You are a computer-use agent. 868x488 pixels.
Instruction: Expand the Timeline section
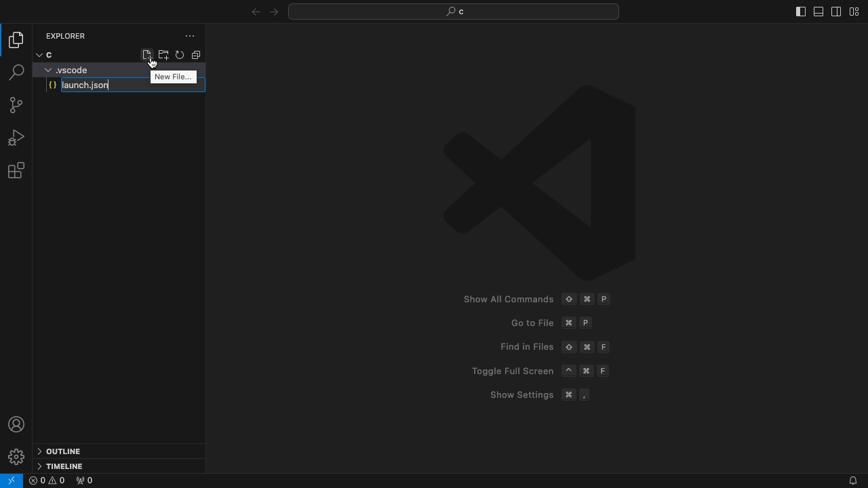[39, 466]
